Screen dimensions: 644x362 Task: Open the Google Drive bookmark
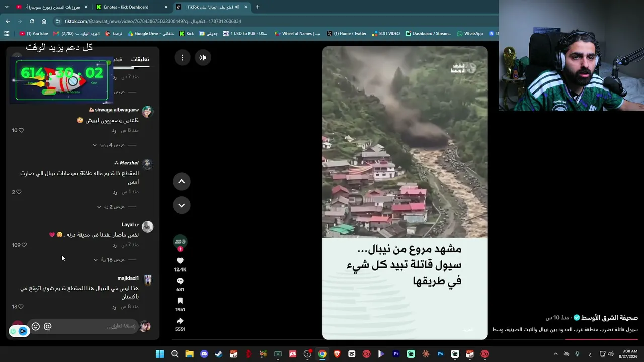click(150, 34)
